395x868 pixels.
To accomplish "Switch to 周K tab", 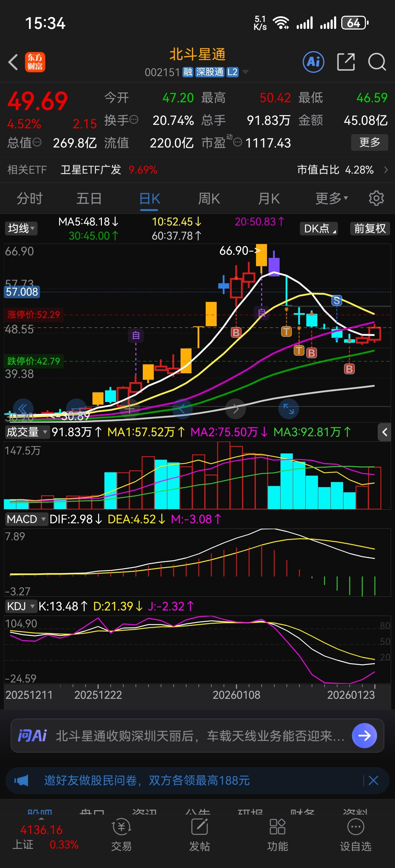I will [209, 198].
